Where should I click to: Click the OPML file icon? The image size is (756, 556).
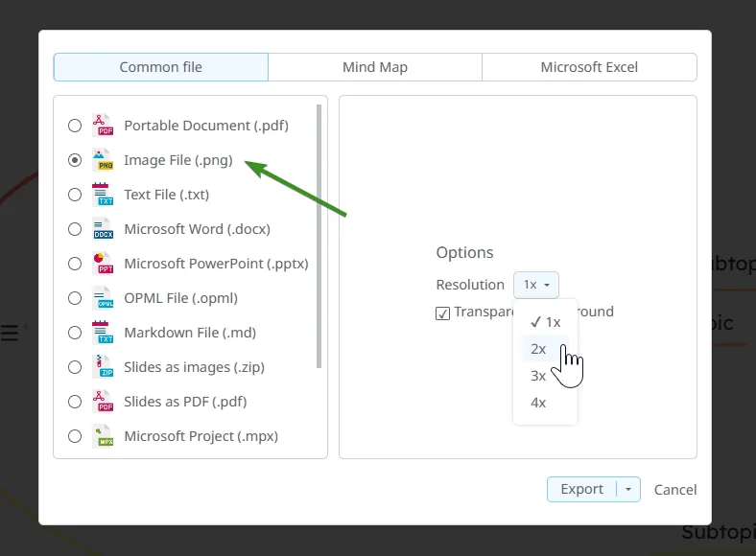(x=103, y=298)
